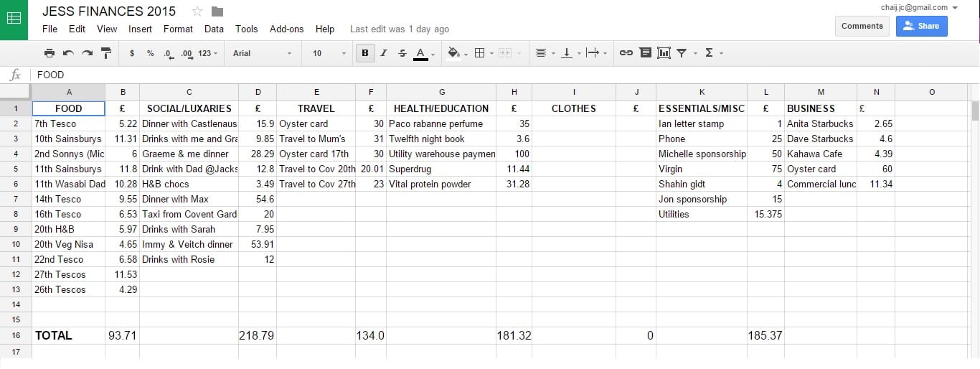Click the Comments button
Viewport: 980px width, 369px height.
pyautogui.click(x=862, y=26)
